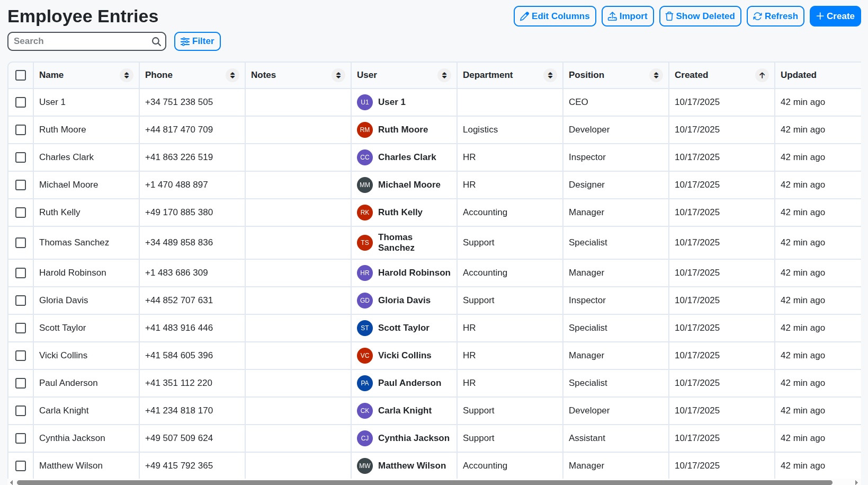The image size is (868, 485).
Task: Click the Show Deleted button
Action: [700, 16]
